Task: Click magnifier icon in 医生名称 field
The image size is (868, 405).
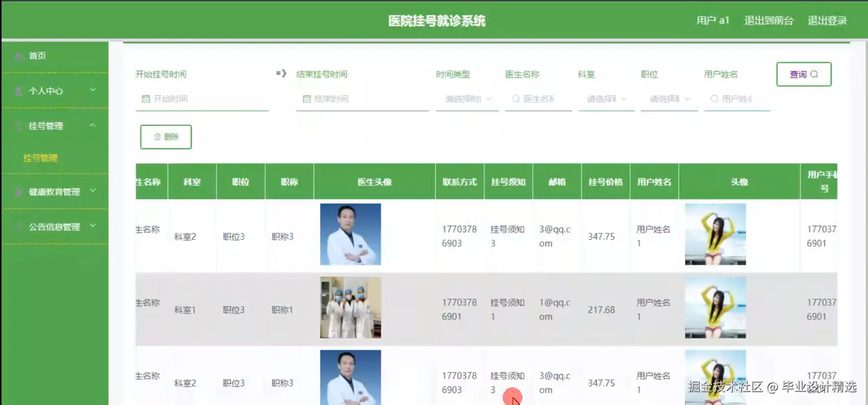Action: (516, 99)
